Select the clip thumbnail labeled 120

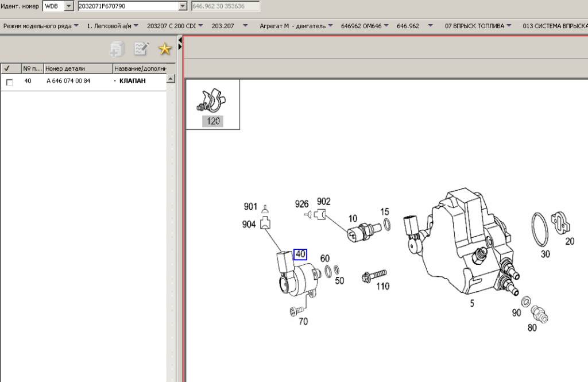click(x=213, y=103)
